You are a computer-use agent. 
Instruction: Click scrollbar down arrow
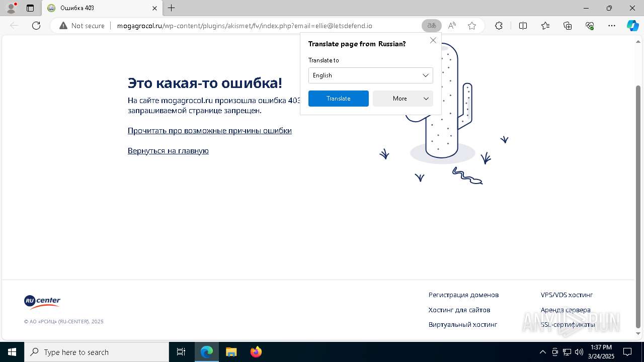(x=638, y=334)
